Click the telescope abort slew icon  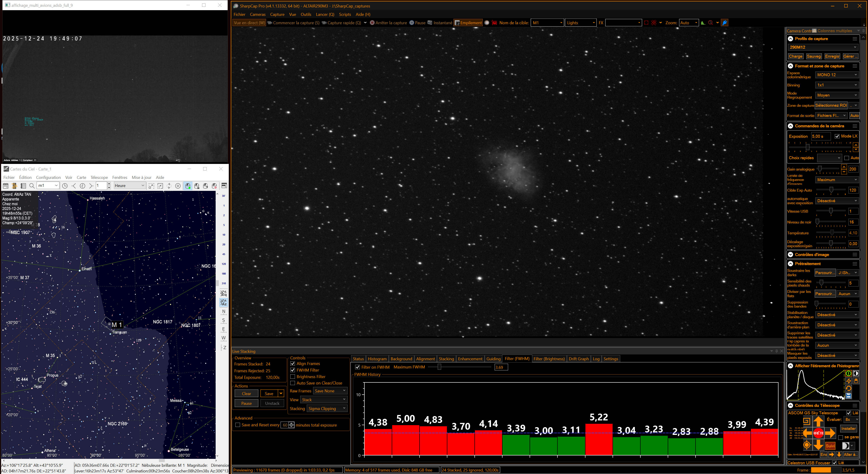click(x=214, y=186)
